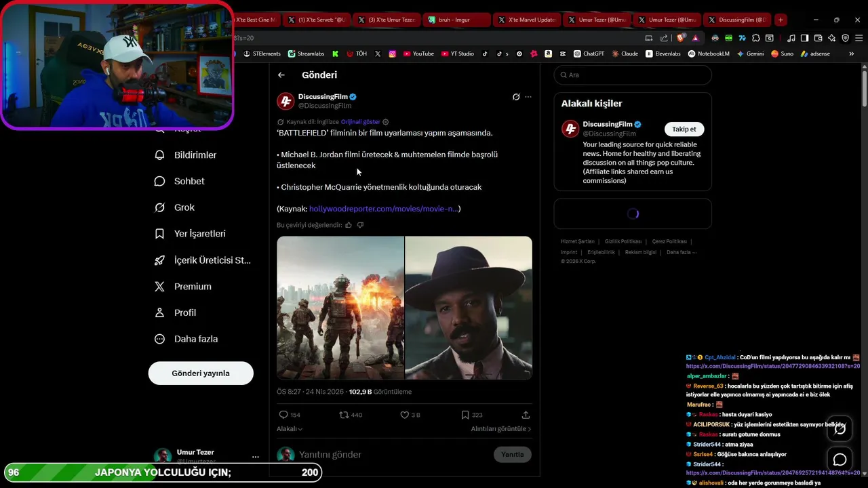Open the Instagram bookmark icon

click(x=392, y=54)
